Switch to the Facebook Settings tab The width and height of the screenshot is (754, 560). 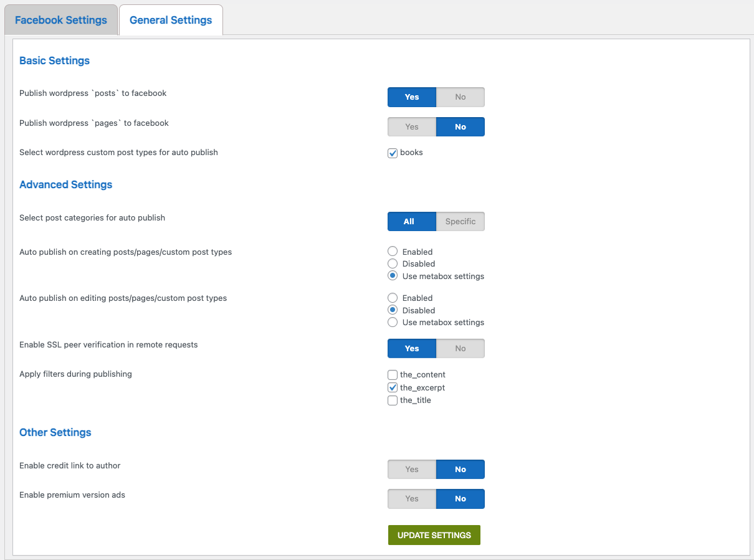coord(60,19)
